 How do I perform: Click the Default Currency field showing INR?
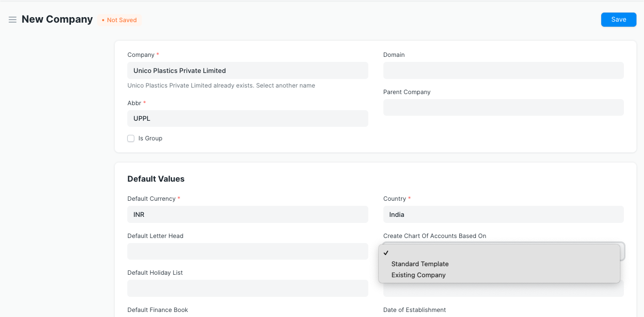pos(247,214)
